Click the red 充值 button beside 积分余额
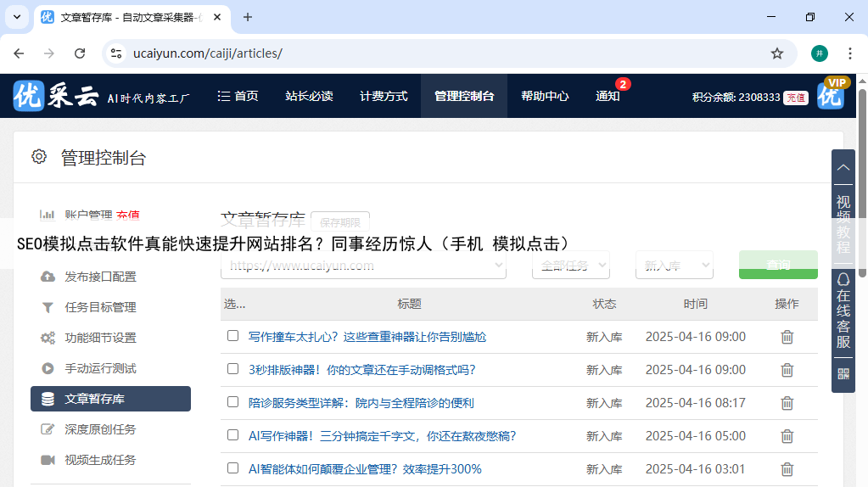The image size is (868, 487). click(795, 98)
